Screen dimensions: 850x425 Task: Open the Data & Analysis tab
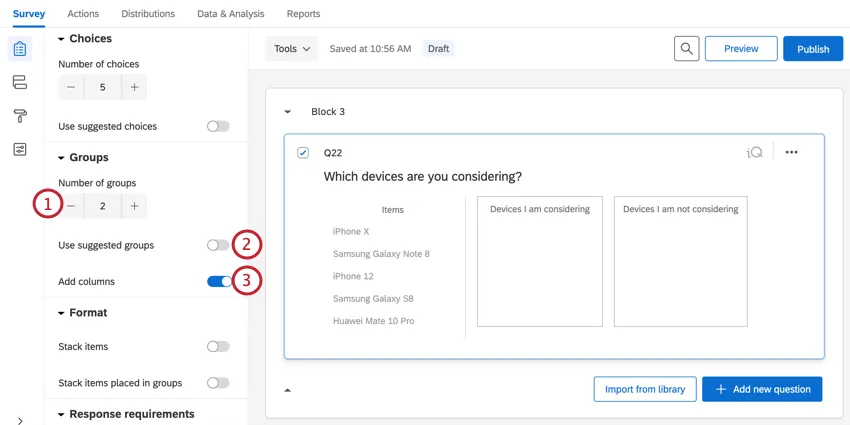231,14
